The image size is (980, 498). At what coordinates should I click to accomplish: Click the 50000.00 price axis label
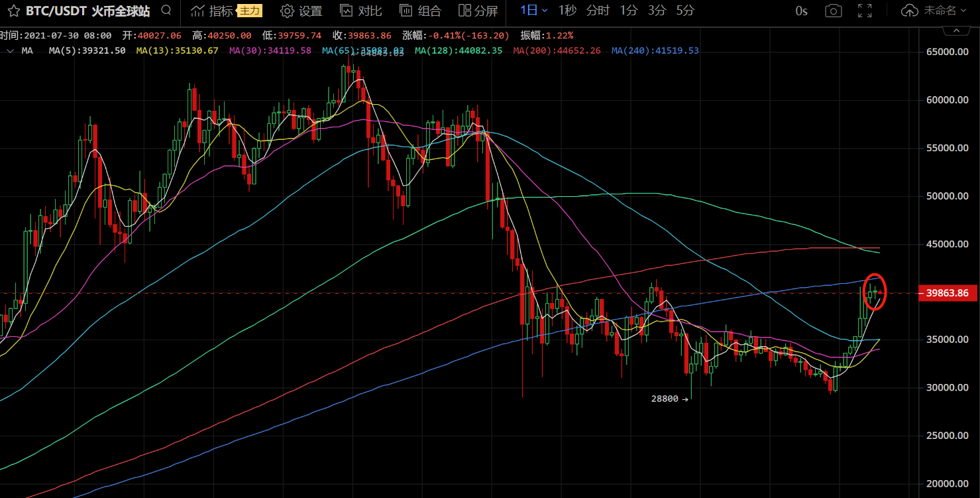point(949,196)
